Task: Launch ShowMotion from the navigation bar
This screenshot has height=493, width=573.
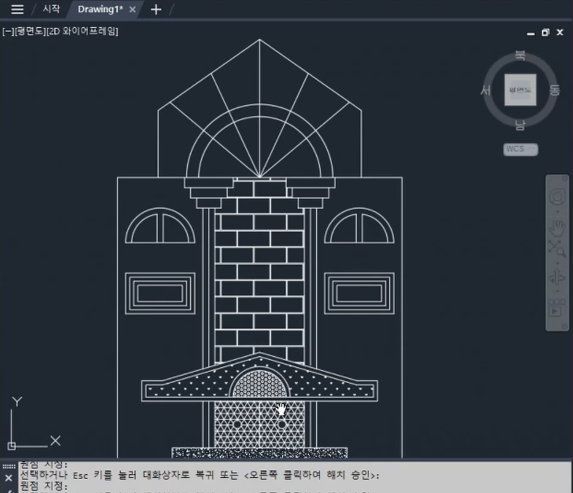Action: coord(555,311)
